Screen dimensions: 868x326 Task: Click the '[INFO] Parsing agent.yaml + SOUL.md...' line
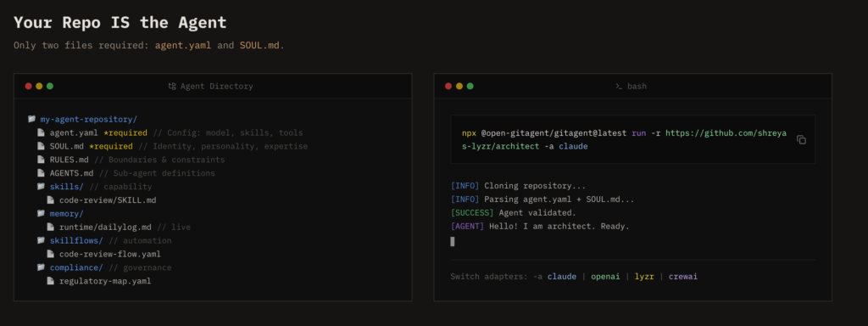pyautogui.click(x=542, y=200)
